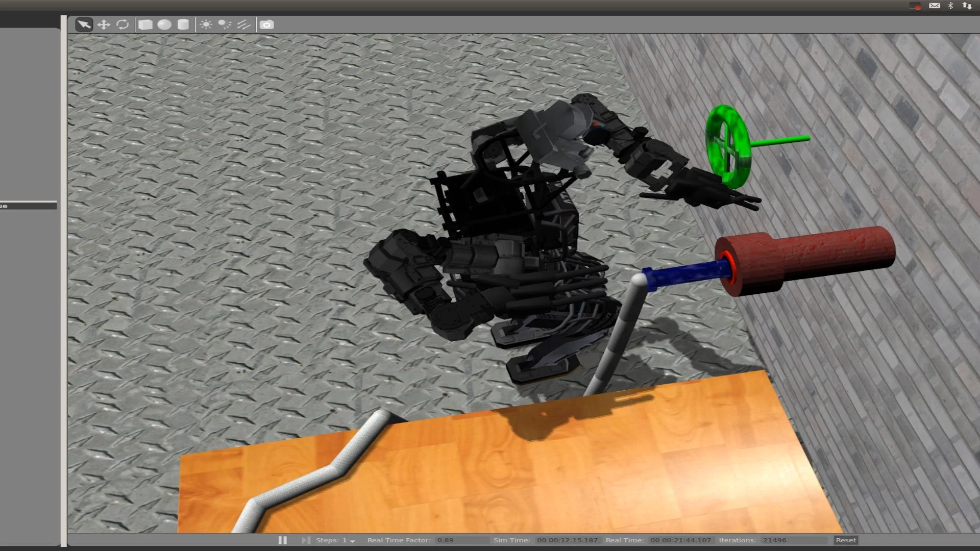Activate the rotate mode tool
Image resolution: width=980 pixels, height=551 pixels.
click(x=122, y=24)
